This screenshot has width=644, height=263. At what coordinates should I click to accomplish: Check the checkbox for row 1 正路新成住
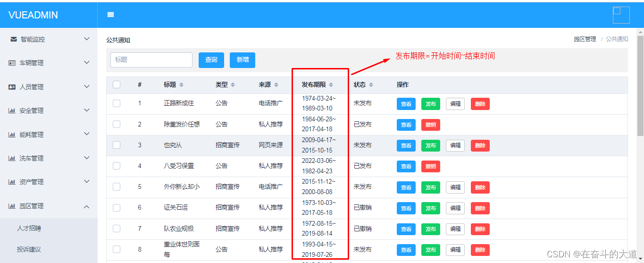click(117, 103)
